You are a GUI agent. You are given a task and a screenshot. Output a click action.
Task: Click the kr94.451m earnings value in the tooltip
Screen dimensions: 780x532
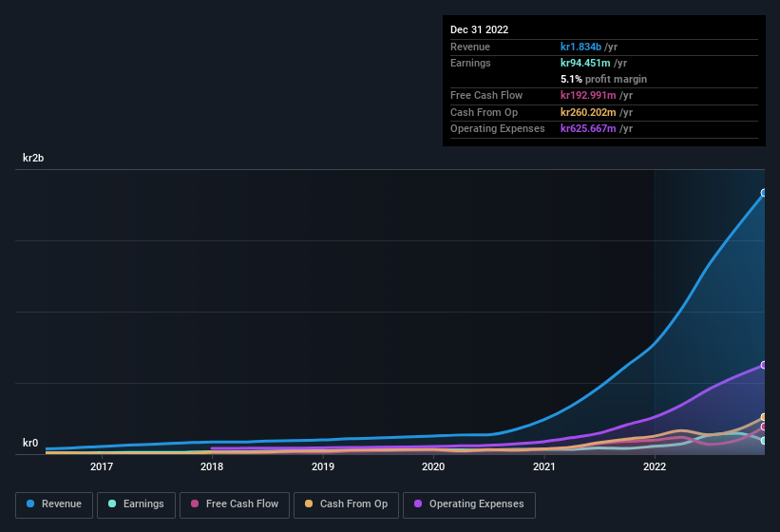(585, 63)
